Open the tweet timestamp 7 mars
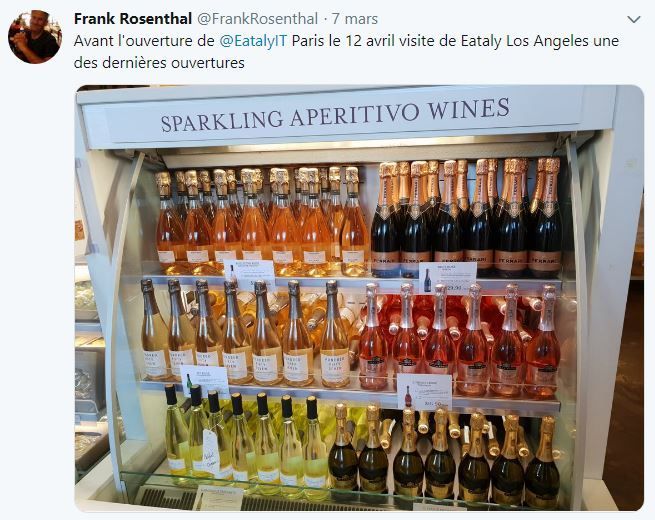Screen dimensions: 655x520 click(x=355, y=19)
